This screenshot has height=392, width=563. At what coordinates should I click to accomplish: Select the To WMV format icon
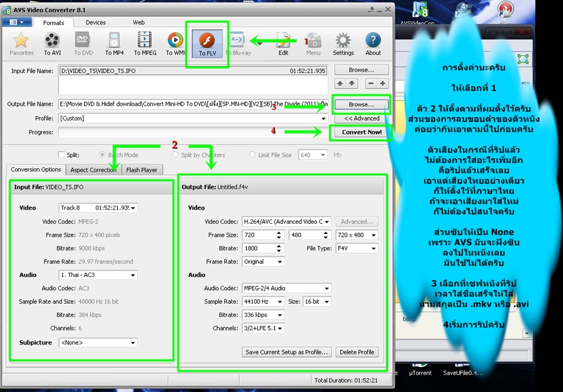(x=176, y=44)
